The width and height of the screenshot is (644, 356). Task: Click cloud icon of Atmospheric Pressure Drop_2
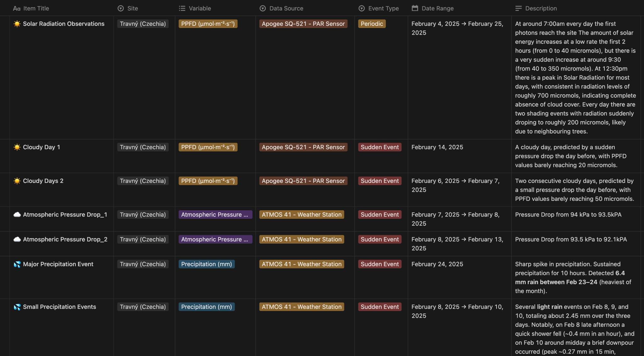tap(17, 240)
